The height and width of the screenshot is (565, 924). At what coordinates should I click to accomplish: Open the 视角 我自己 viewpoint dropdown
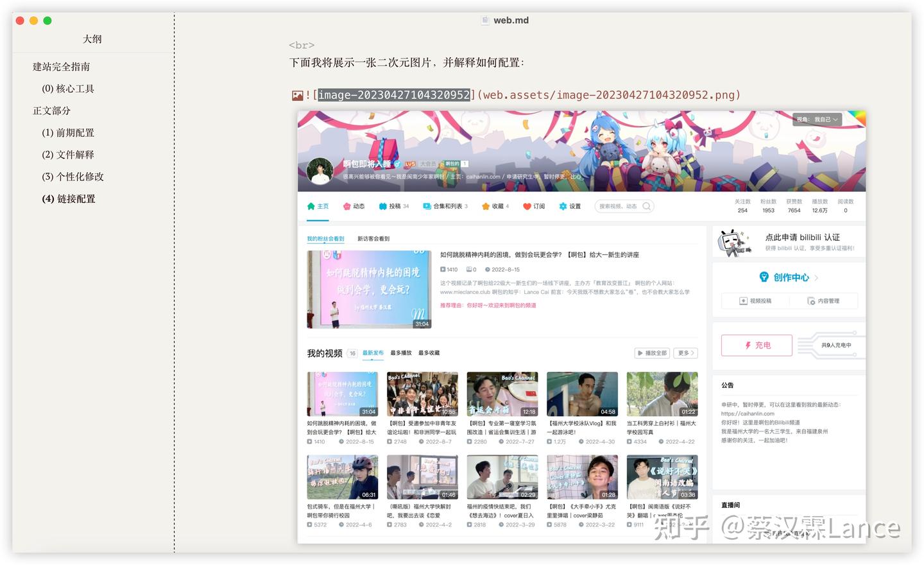(816, 119)
